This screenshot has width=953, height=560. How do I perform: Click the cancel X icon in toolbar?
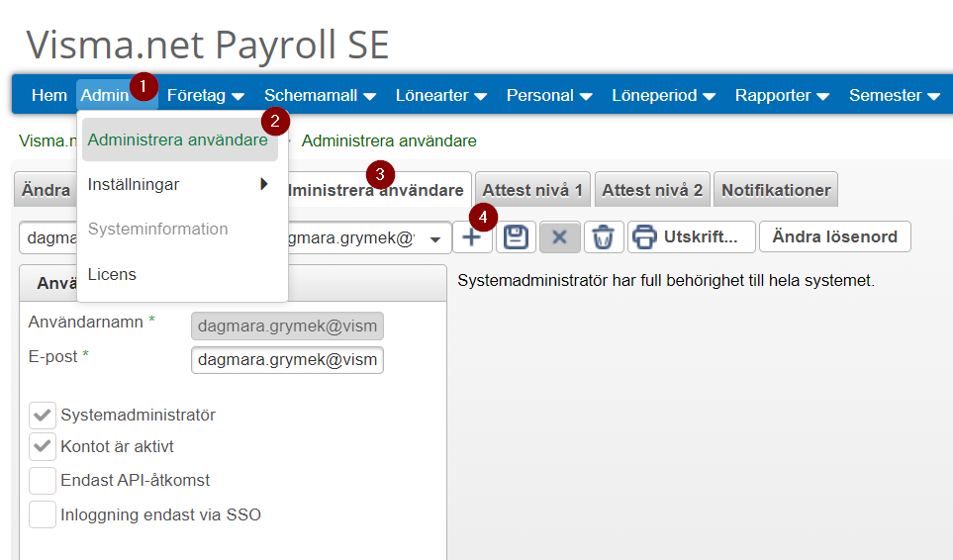559,236
